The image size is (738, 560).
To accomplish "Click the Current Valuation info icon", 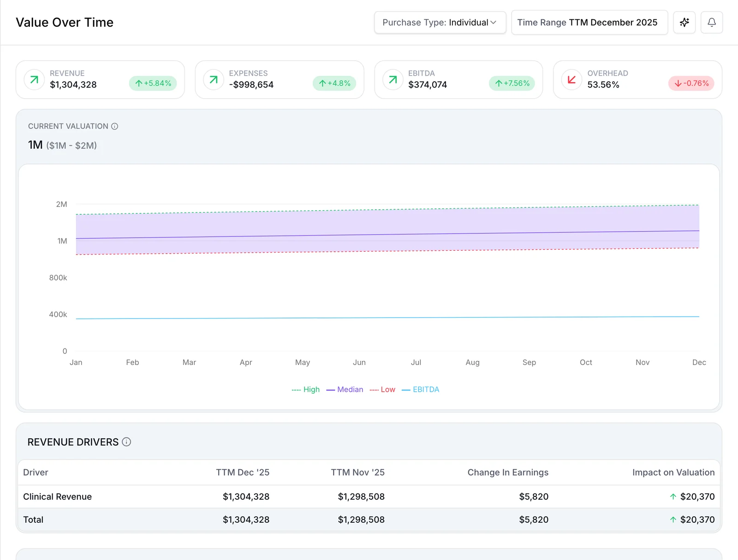I will tap(115, 126).
